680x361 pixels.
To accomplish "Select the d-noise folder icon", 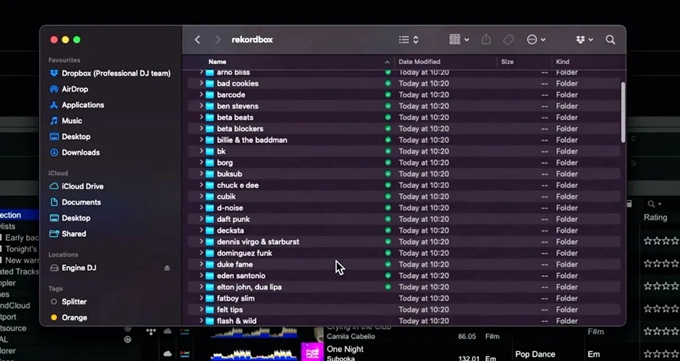I will (210, 208).
